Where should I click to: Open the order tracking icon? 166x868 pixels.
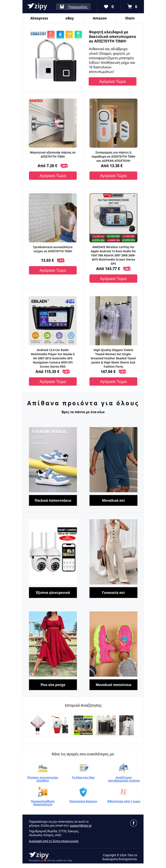click(43, 792)
